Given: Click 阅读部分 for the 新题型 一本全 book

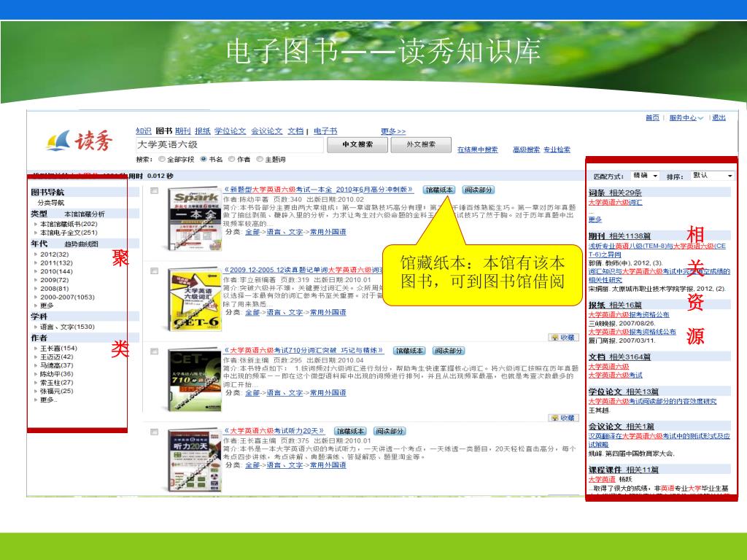Looking at the screenshot, I should (x=479, y=190).
